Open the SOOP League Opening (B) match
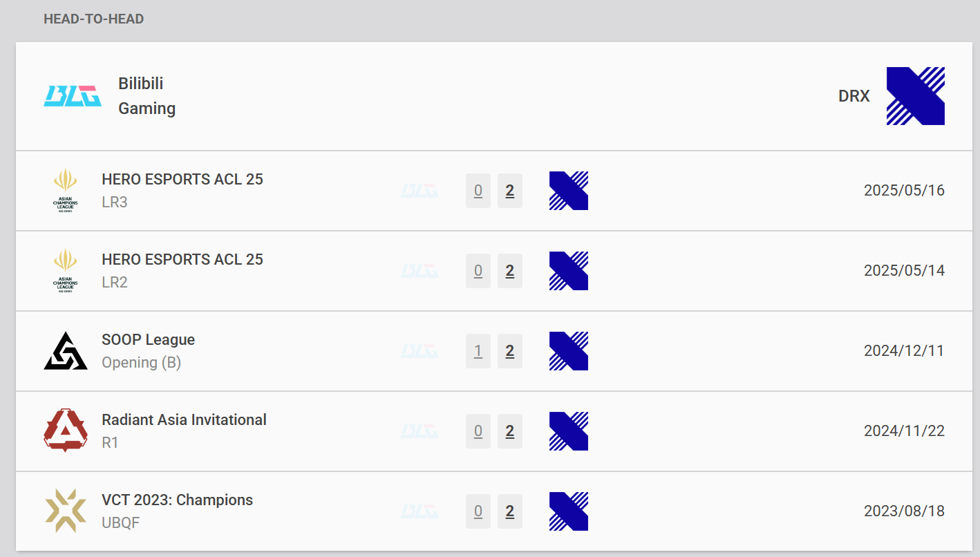The width and height of the screenshot is (980, 557). [x=148, y=340]
